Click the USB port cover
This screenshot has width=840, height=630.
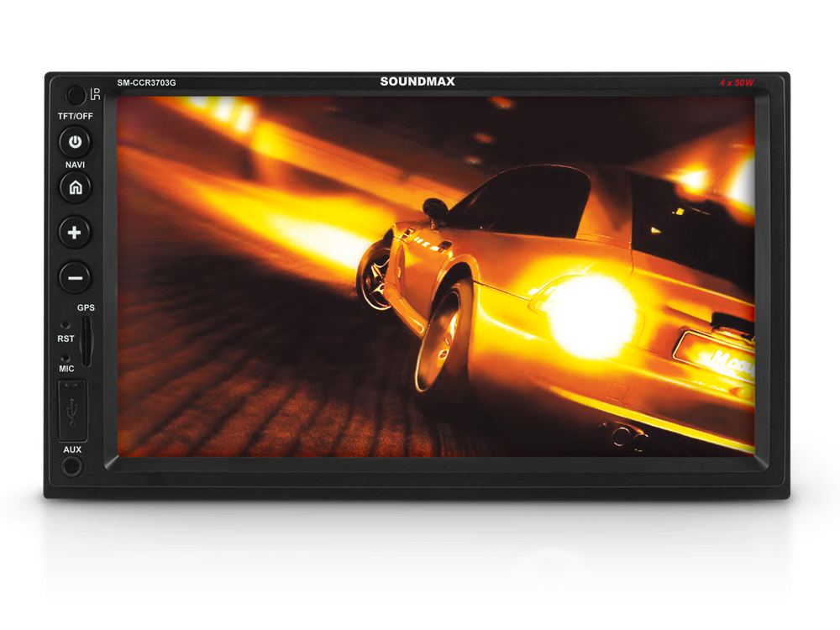(72, 411)
